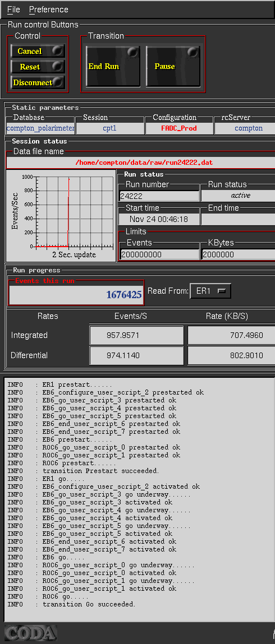Click the Events this run counter

pyautogui.click(x=76, y=295)
